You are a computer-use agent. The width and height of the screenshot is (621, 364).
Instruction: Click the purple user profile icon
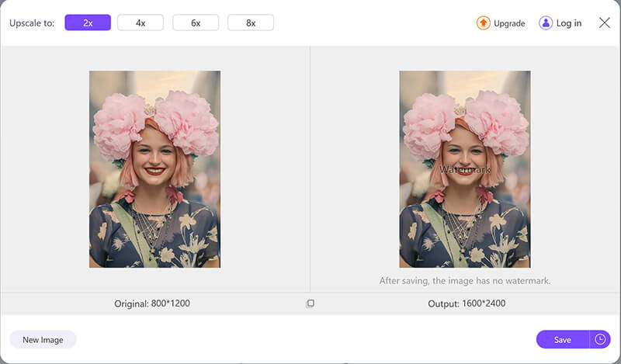click(x=546, y=23)
